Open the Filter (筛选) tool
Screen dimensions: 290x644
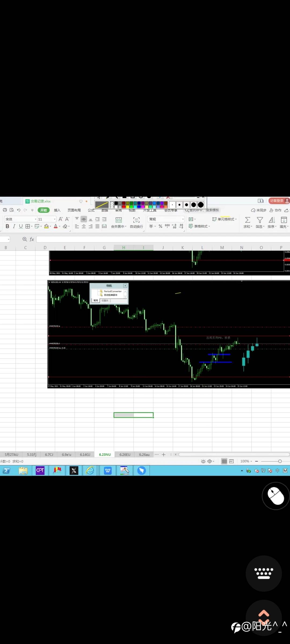pyautogui.click(x=260, y=220)
